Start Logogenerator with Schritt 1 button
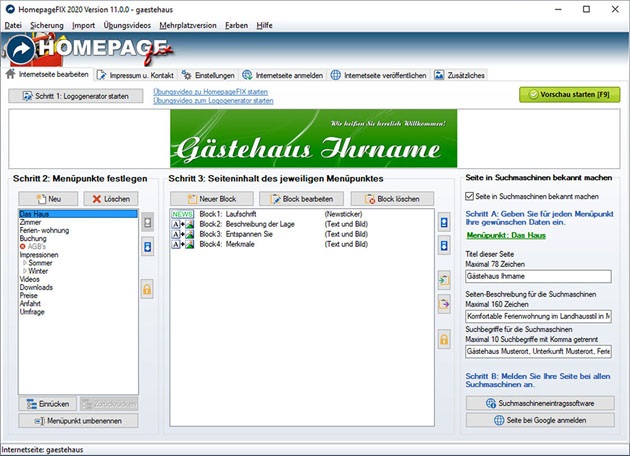This screenshot has height=456, width=630. pos(76,96)
